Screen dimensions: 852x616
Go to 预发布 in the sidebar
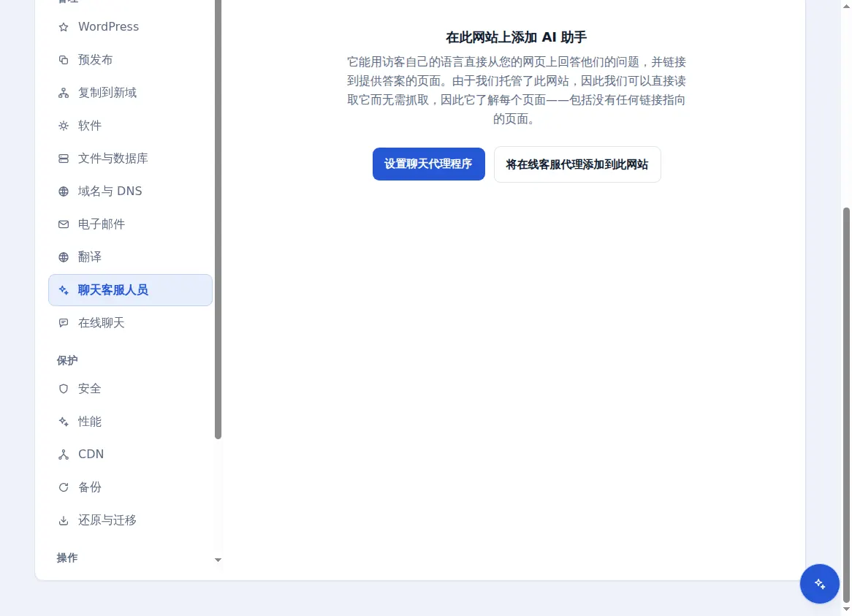pos(130,60)
